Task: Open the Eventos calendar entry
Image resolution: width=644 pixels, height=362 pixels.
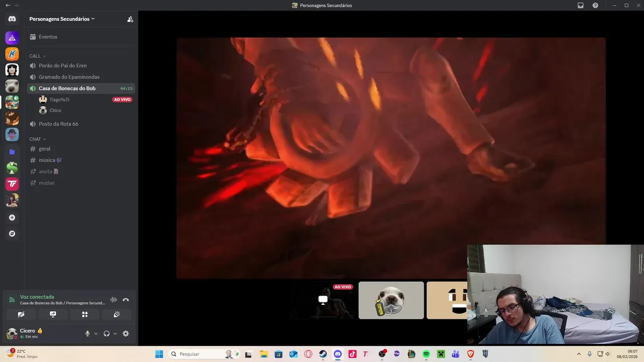Action: tap(80, 37)
